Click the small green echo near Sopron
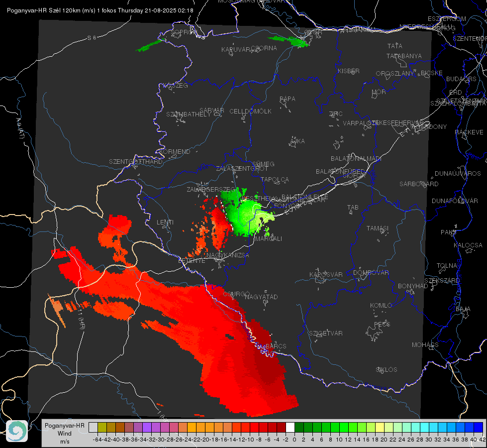This screenshot has width=487, height=448. [151, 45]
